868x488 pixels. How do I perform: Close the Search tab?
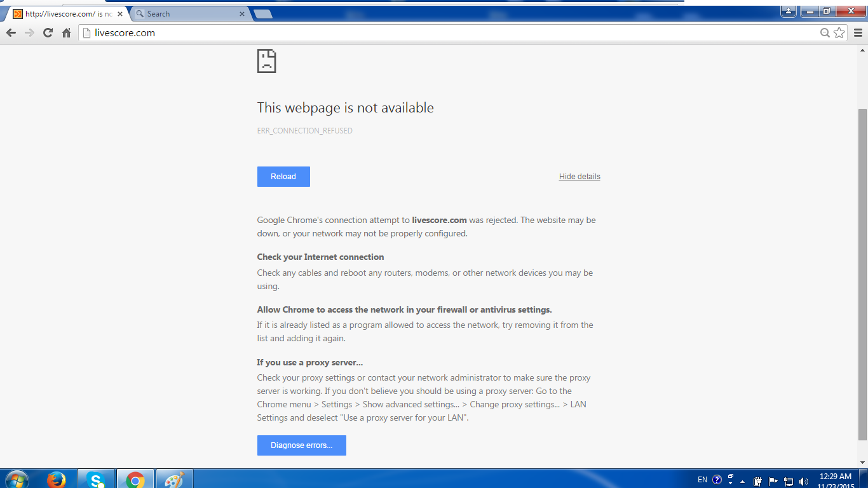click(x=241, y=14)
